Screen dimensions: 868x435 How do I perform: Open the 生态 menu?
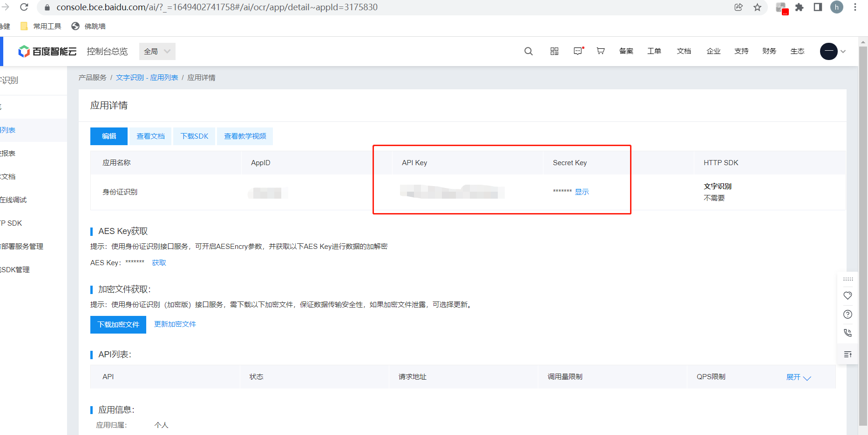[797, 51]
